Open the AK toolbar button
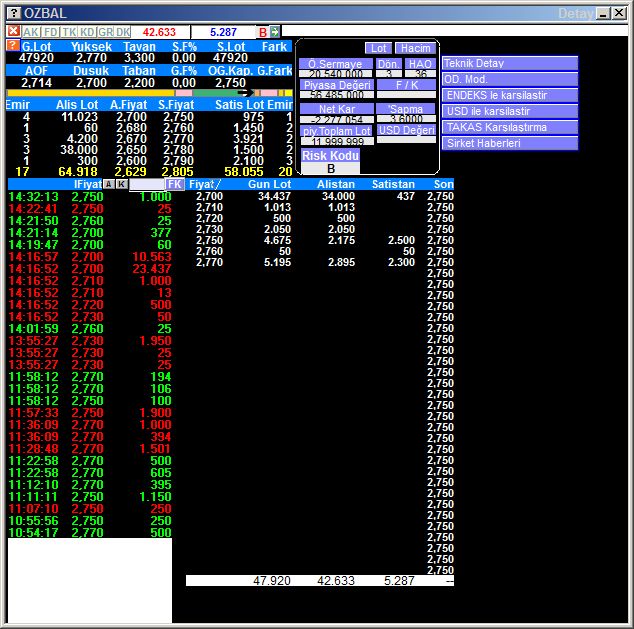Image resolution: width=634 pixels, height=629 pixels. tap(31, 32)
